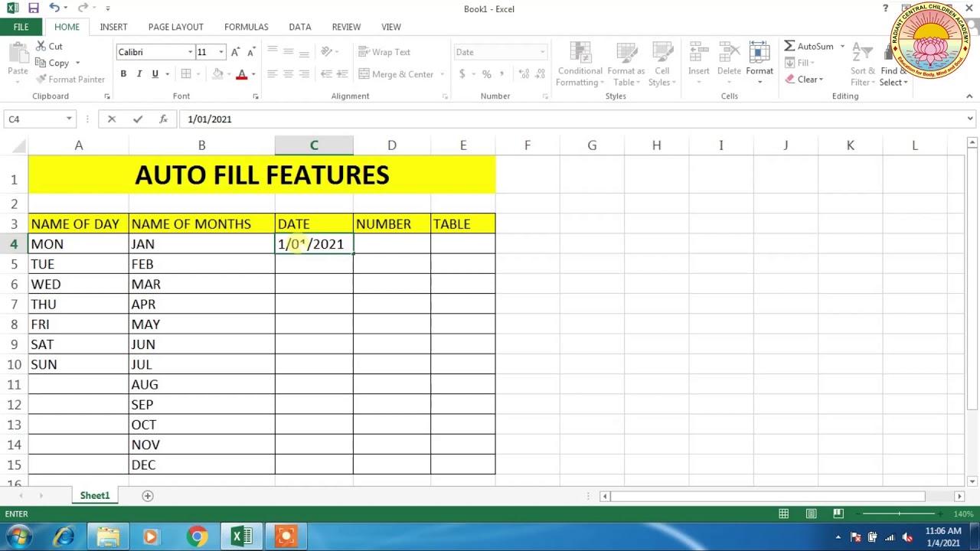Screen dimensions: 980x551
Task: Click the Windows Start button
Action: pyautogui.click(x=18, y=537)
